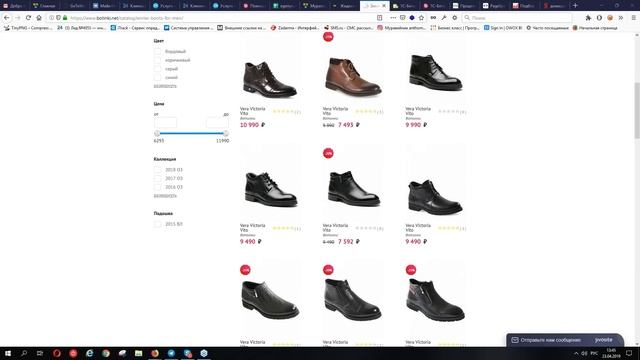This screenshot has height=360, width=640.
Task: Switch to the last browser tab before plus
Action: (555, 6)
